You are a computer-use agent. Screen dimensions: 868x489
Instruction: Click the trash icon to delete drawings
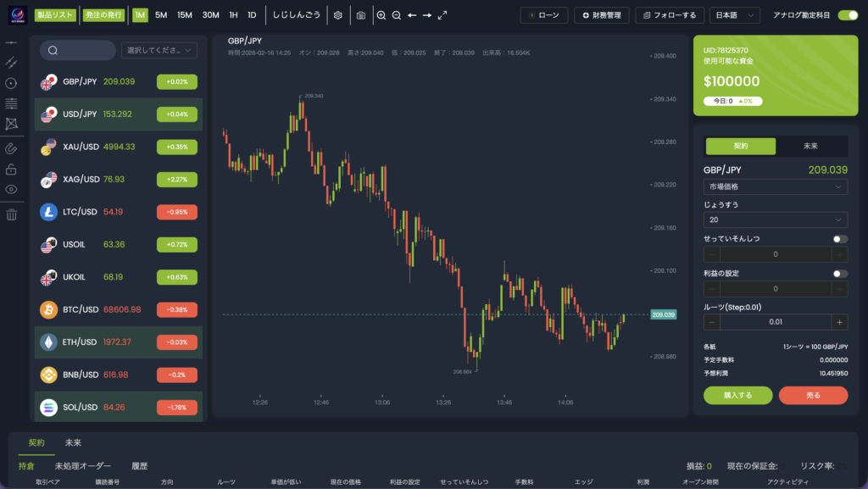click(11, 214)
